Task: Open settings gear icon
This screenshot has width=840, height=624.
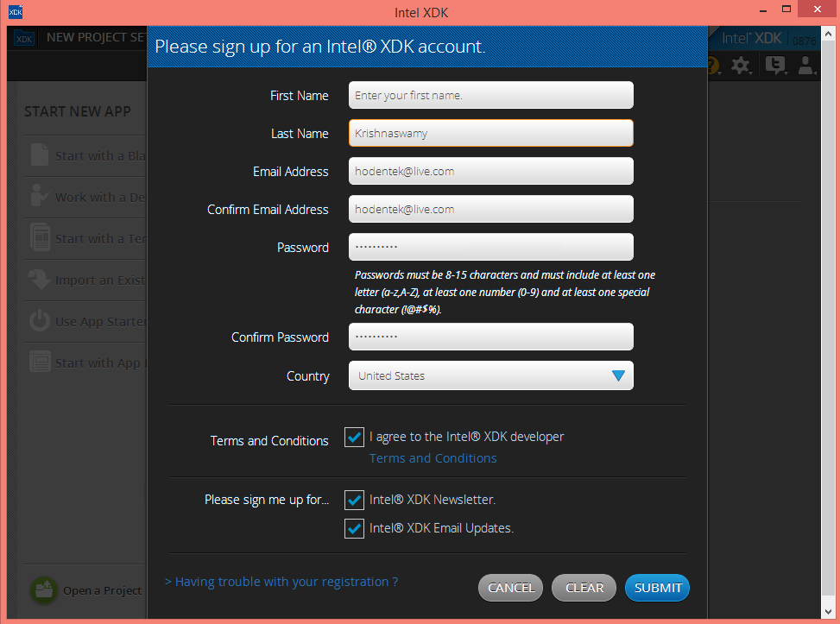Action: click(x=742, y=66)
